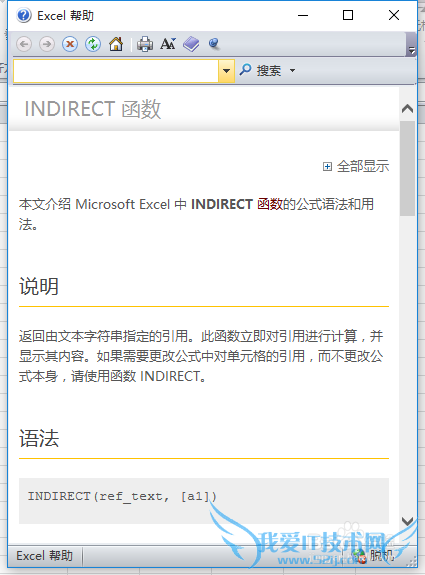Click the 语法 section heading

coord(39,438)
